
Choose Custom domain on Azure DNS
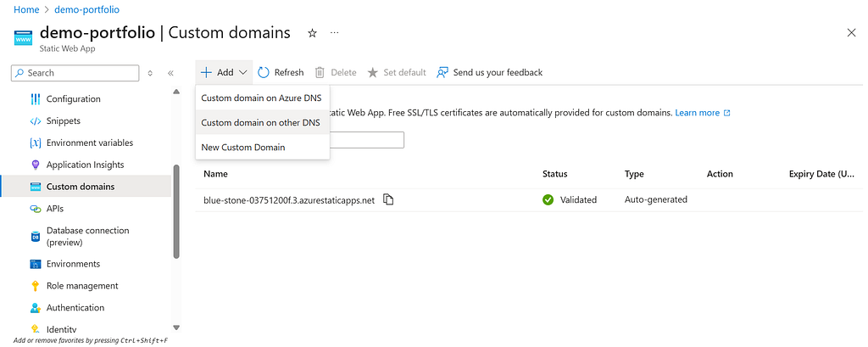click(x=263, y=98)
